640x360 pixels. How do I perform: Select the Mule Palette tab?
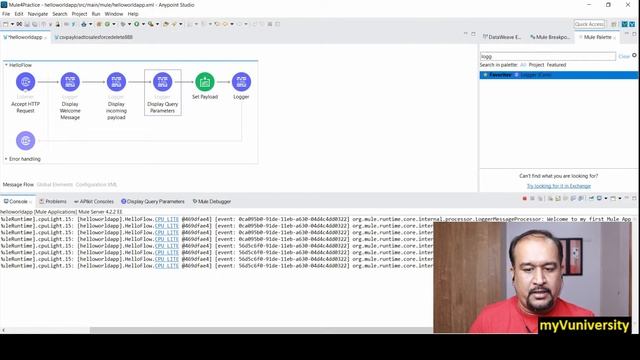pyautogui.click(x=597, y=37)
